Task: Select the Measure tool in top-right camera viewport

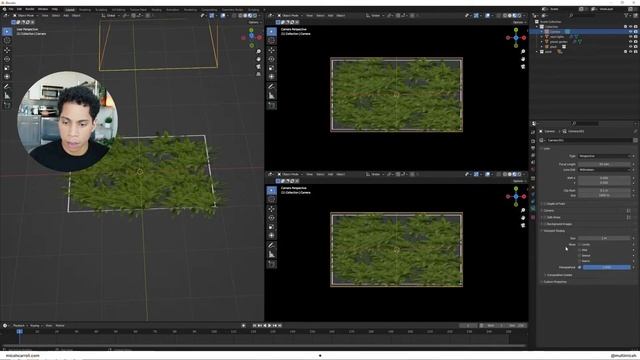Action: (x=271, y=96)
